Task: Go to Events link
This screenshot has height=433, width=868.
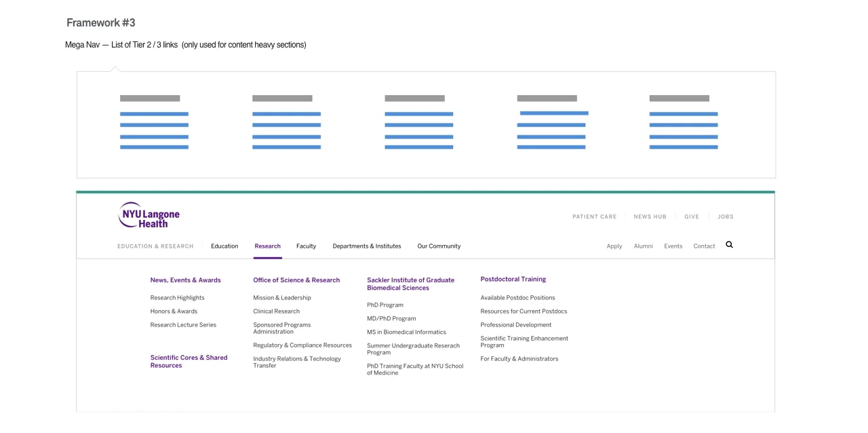Action: click(x=673, y=246)
